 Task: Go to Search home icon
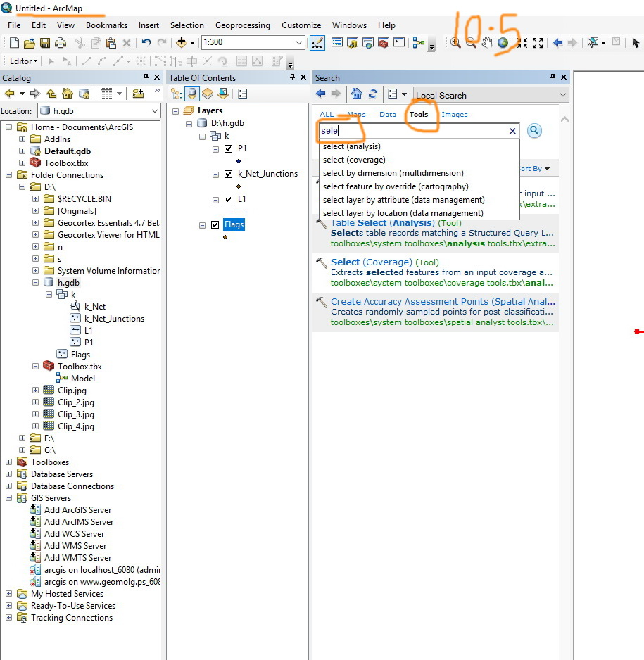357,94
